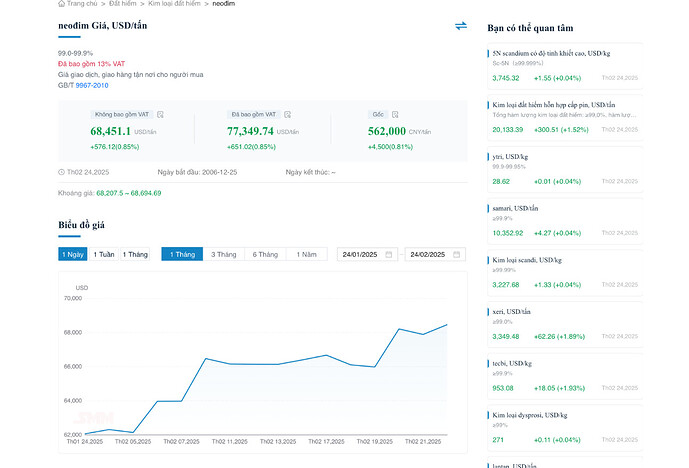The width and height of the screenshot is (689, 468).
Task: Choose the '1 Năm' time range
Action: 306,255
